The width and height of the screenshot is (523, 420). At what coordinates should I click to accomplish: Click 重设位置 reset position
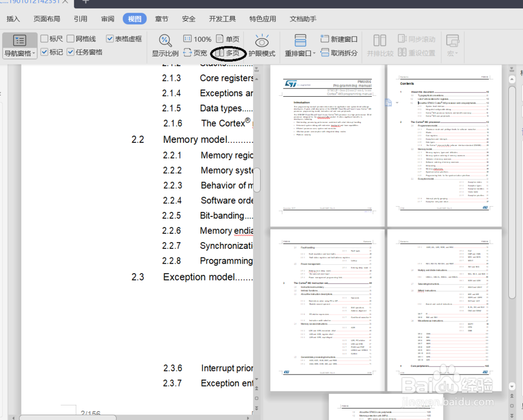(417, 53)
